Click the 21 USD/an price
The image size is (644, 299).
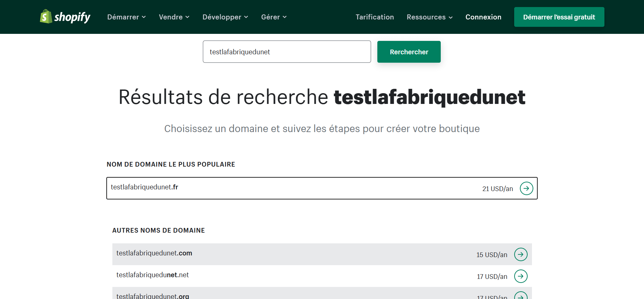[497, 189]
